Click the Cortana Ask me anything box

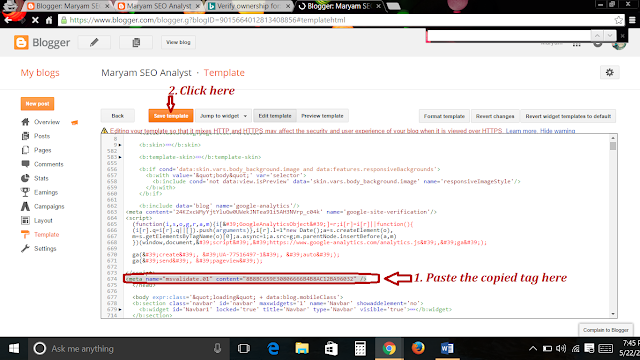129,349
